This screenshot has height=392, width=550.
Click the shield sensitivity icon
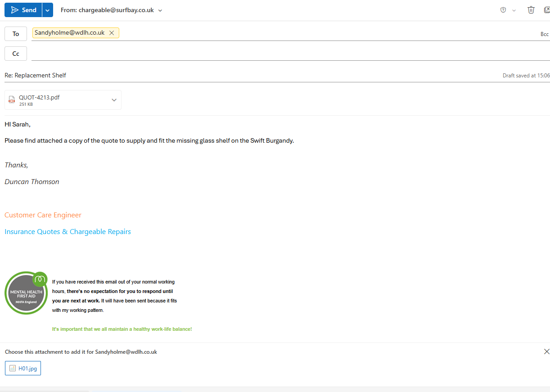[503, 10]
